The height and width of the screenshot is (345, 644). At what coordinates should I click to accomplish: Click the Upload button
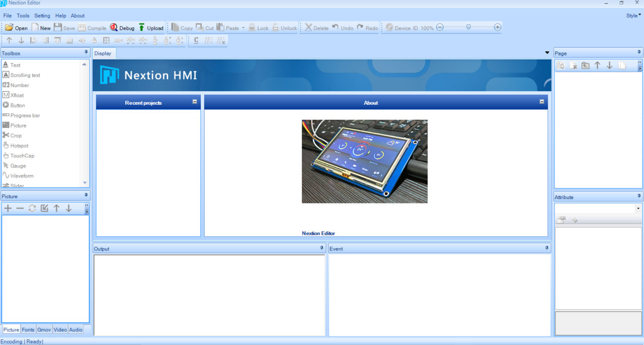click(151, 28)
